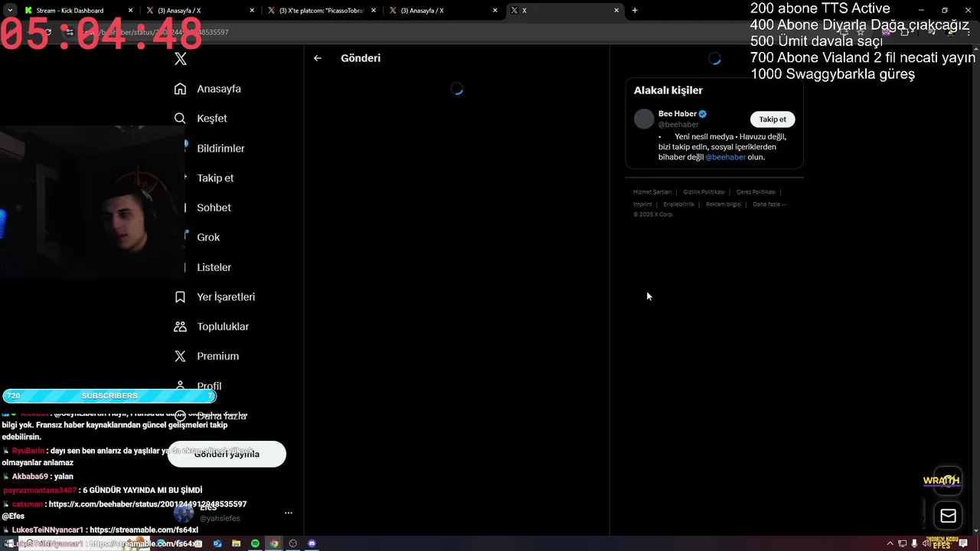This screenshot has width=980, height=551.
Task: Open Çerez Politikası footer link
Action: (756, 192)
